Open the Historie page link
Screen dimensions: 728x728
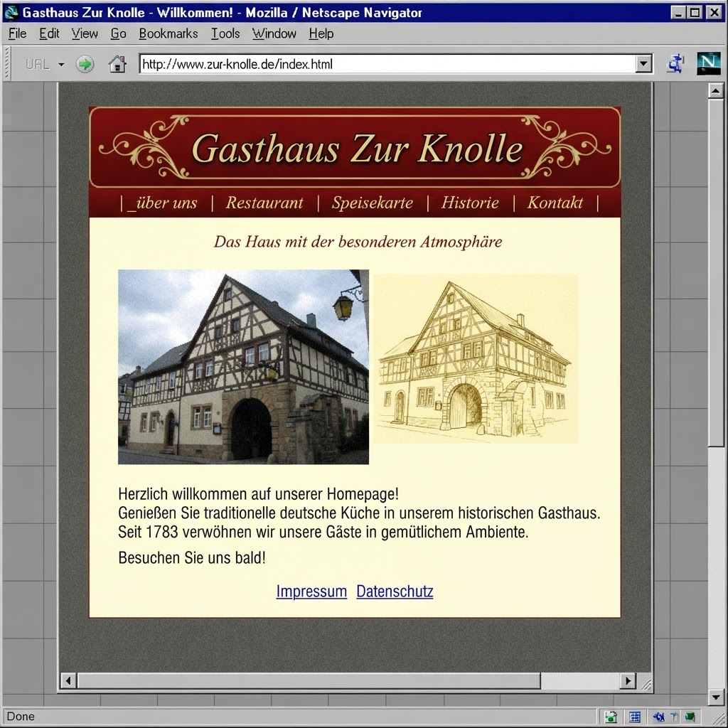471,203
